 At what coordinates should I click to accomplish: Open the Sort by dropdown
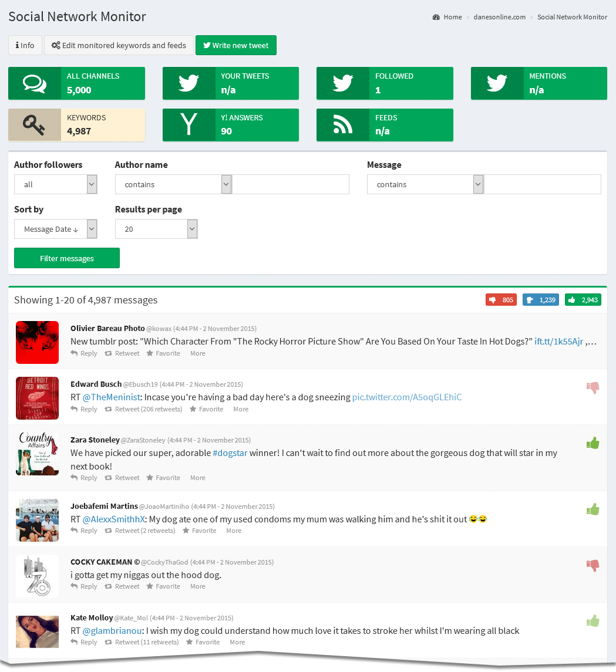point(55,228)
